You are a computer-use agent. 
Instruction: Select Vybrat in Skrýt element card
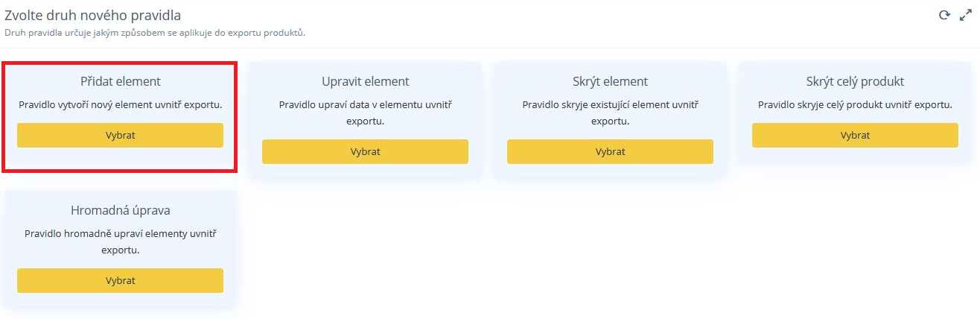pos(610,151)
